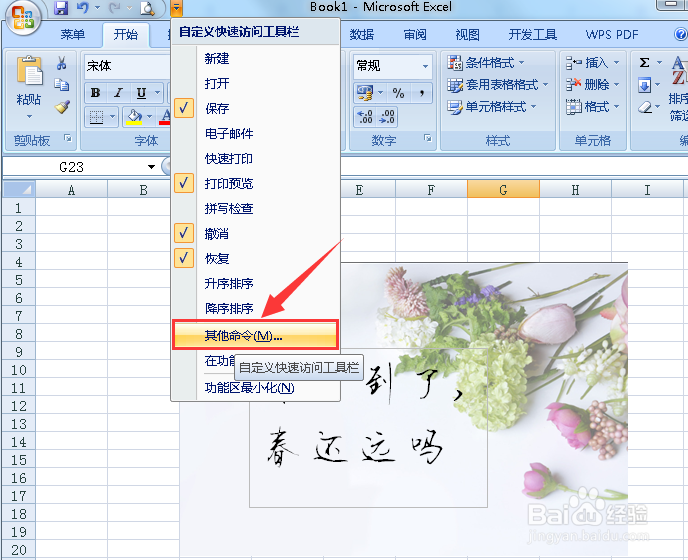The width and height of the screenshot is (688, 560).
Task: Apply the yellow fill color bucket
Action: tap(134, 117)
